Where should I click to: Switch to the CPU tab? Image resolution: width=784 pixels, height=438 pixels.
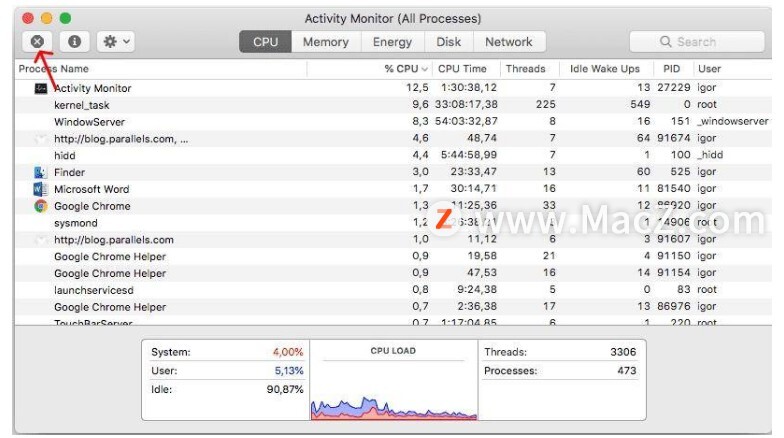pos(266,42)
